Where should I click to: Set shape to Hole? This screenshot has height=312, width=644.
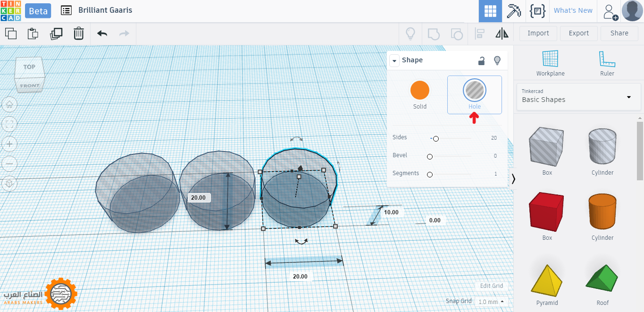coord(475,95)
